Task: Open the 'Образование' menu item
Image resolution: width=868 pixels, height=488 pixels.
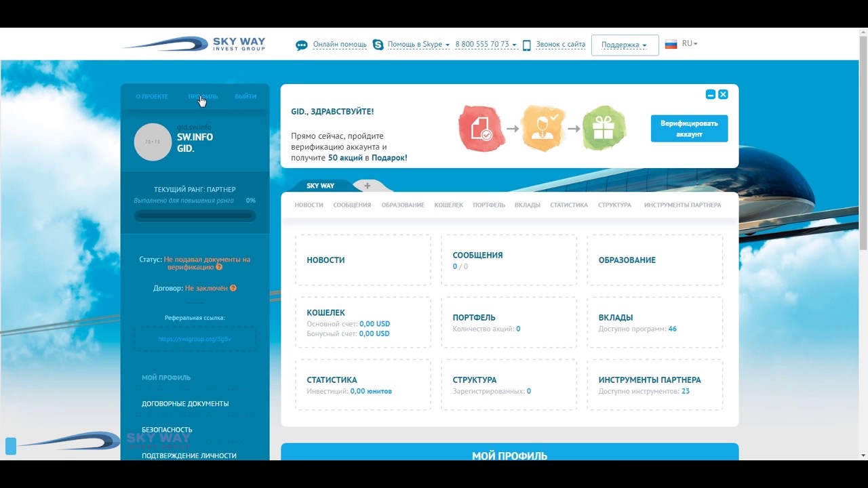Action: coord(403,205)
